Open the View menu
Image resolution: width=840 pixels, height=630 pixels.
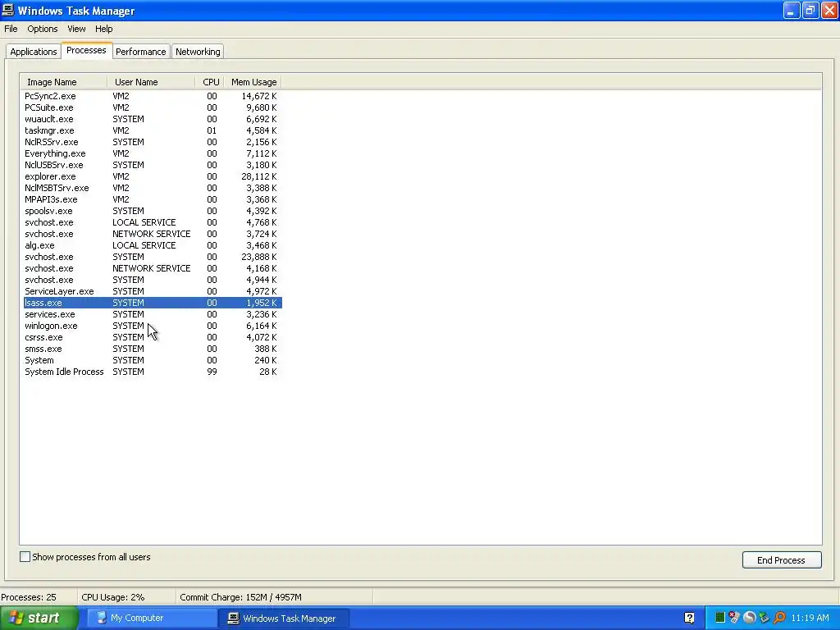click(76, 29)
